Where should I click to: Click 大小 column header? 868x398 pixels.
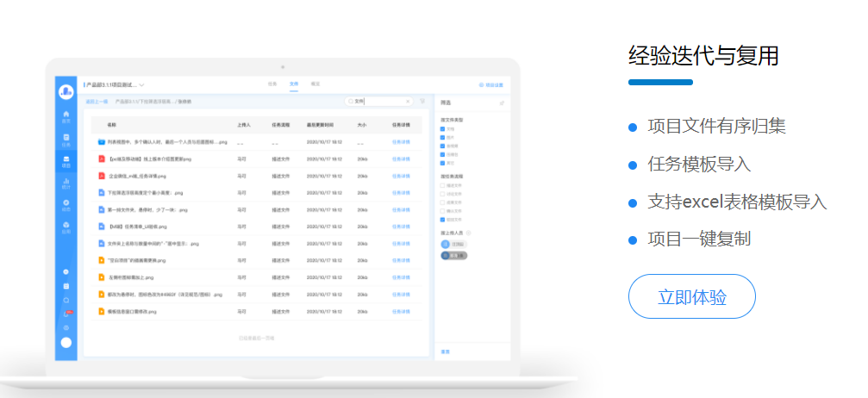[361, 125]
